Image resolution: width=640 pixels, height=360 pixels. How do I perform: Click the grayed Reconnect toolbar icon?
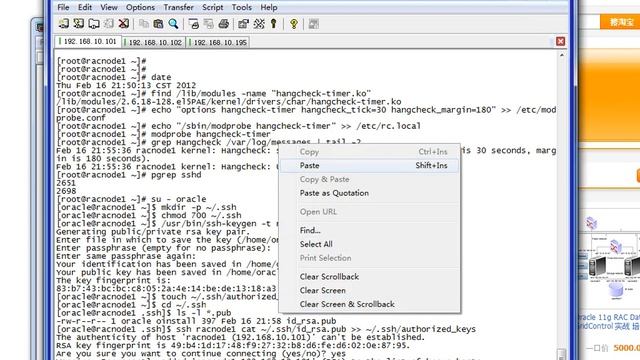[x=109, y=24]
